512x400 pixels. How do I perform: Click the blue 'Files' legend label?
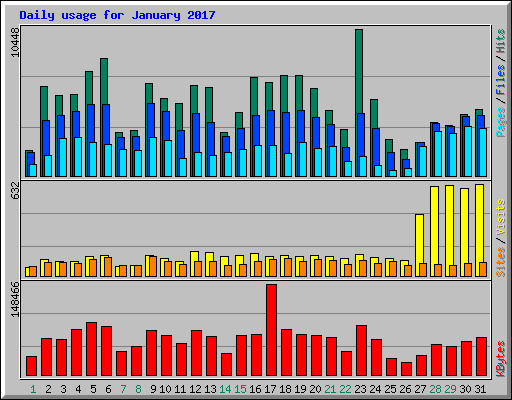pyautogui.click(x=500, y=80)
